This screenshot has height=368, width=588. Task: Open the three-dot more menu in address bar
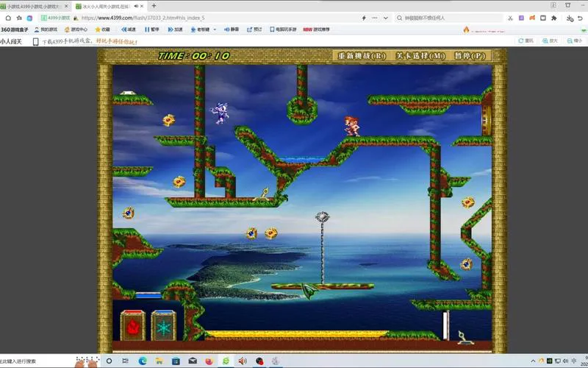(x=375, y=18)
